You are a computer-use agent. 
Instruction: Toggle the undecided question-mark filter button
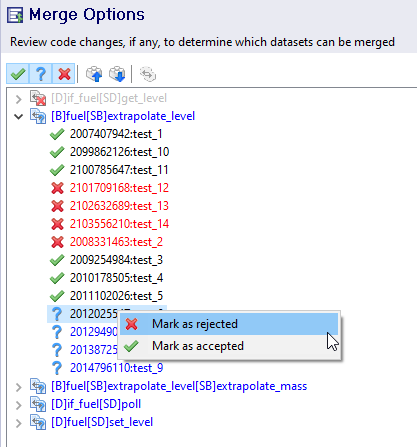(x=41, y=74)
